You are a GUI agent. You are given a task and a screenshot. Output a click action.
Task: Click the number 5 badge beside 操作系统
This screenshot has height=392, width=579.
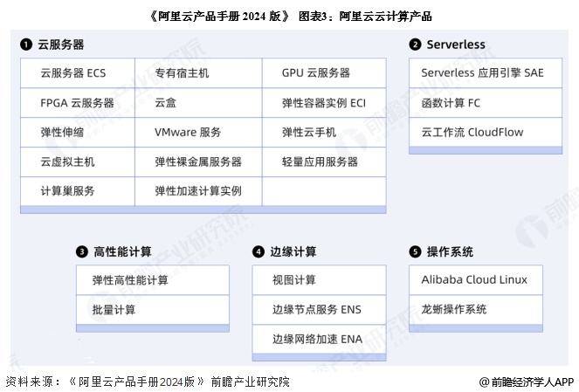point(415,251)
